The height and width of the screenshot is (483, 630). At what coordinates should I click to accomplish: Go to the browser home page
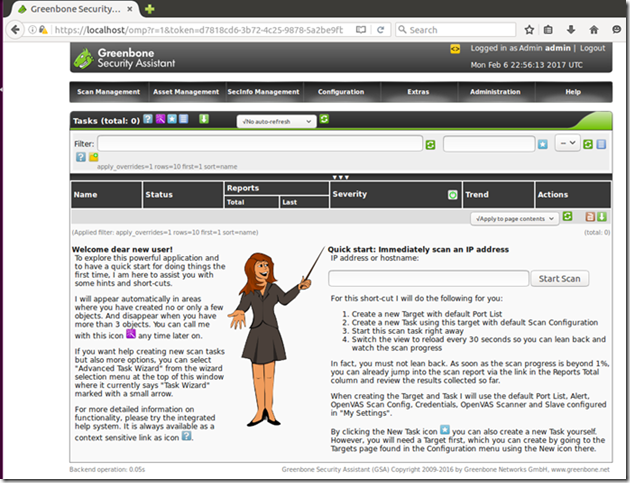pyautogui.click(x=594, y=30)
